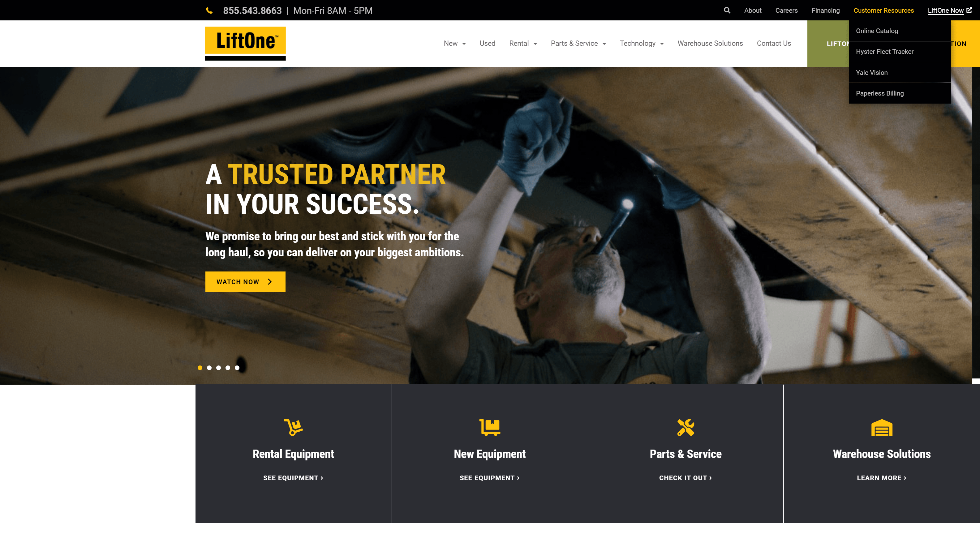This screenshot has width=980, height=551.
Task: Click the Warehouse Solutions warehouse icon
Action: pos(882,427)
